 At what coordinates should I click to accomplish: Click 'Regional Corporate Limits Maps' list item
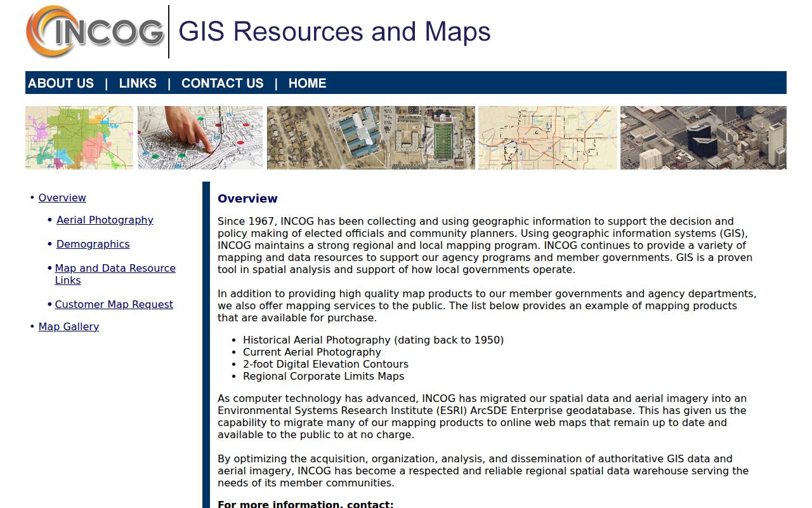[x=324, y=377]
